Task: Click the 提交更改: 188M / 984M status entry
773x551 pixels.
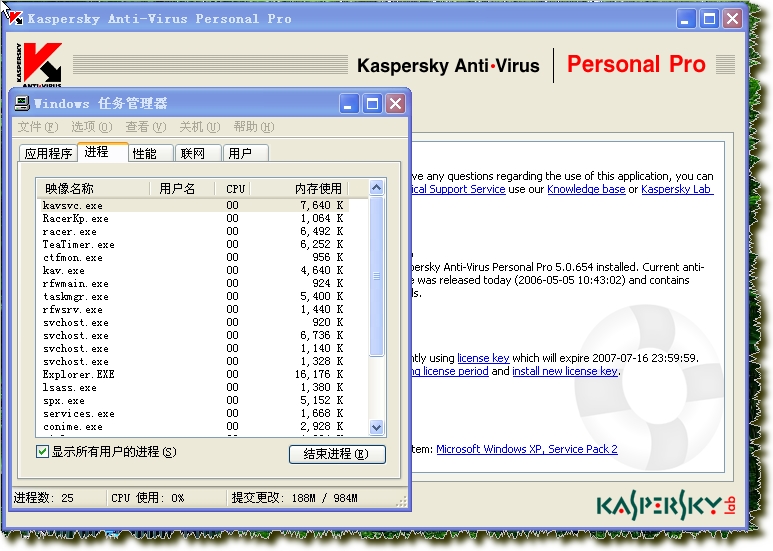Action: 312,498
